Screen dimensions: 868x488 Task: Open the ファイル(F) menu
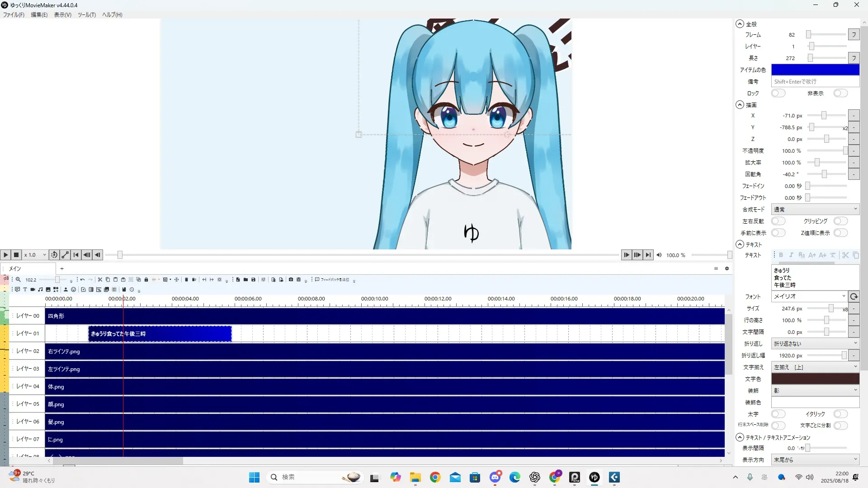click(14, 14)
